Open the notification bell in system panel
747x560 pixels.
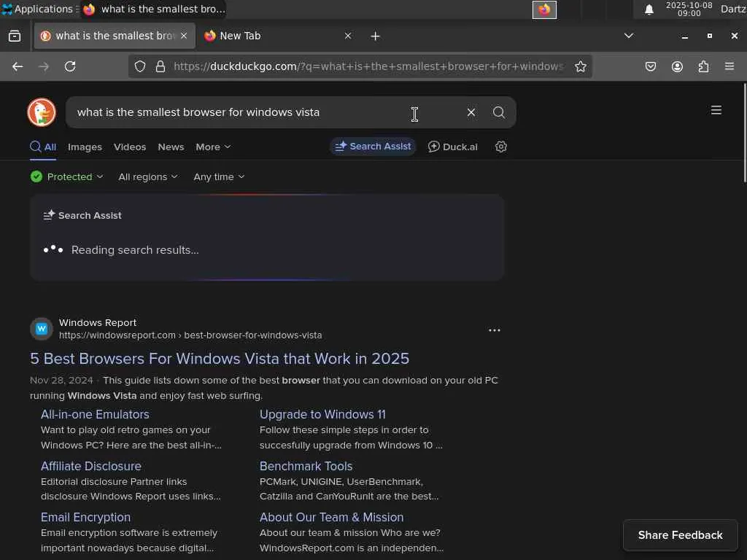point(649,9)
